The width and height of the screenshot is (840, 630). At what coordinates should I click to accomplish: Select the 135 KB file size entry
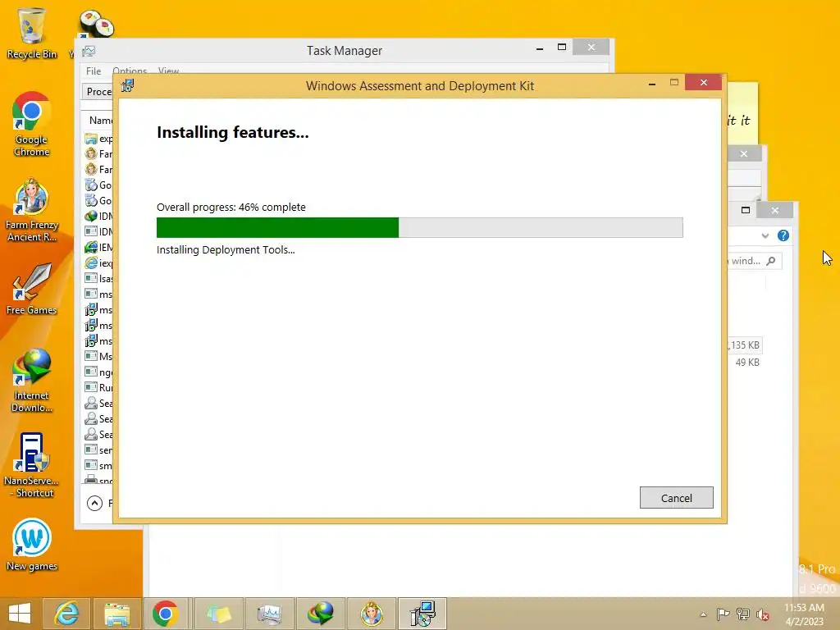(744, 345)
